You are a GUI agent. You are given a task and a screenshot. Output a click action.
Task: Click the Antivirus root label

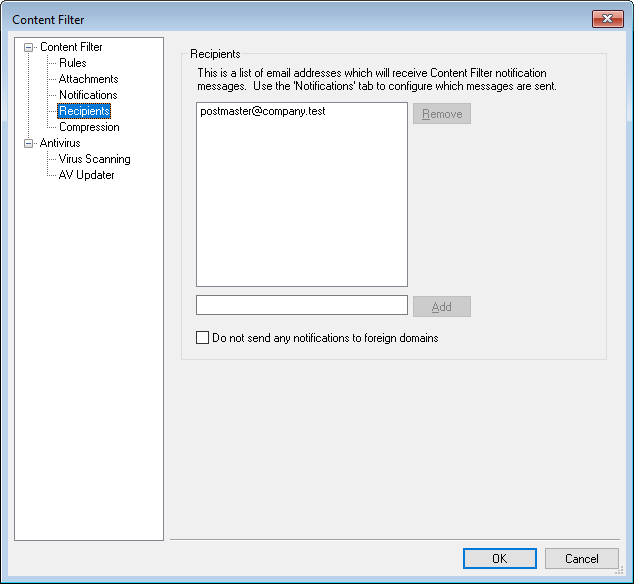[x=60, y=143]
